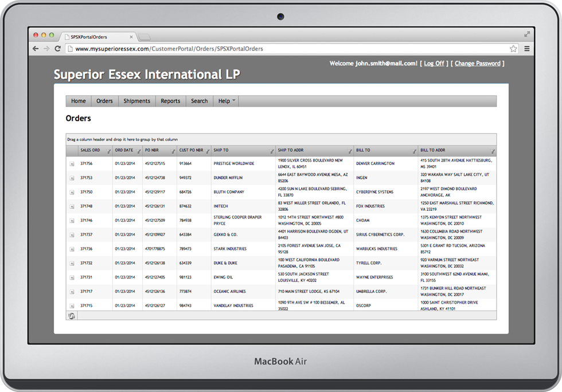
Task: Expand order row 371737
Action: pos(72,235)
